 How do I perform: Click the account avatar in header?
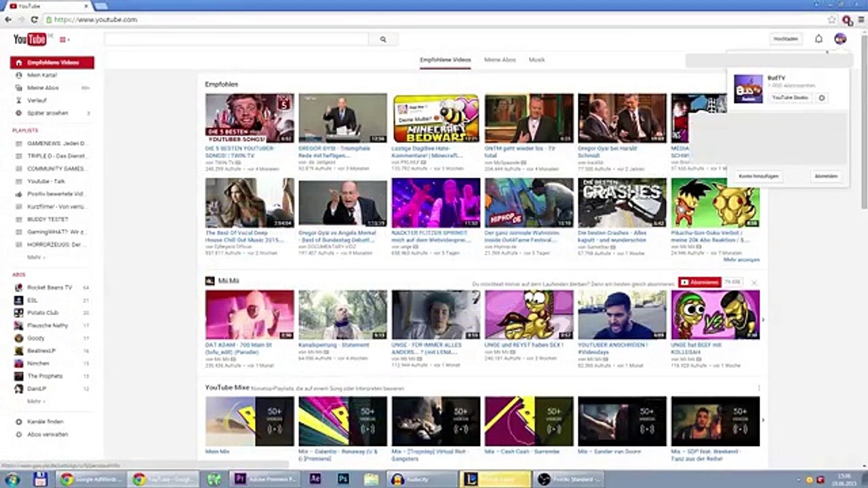pyautogui.click(x=840, y=39)
